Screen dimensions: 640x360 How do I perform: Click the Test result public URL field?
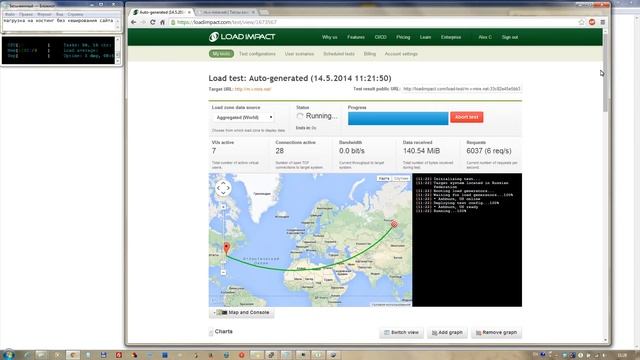click(461, 89)
